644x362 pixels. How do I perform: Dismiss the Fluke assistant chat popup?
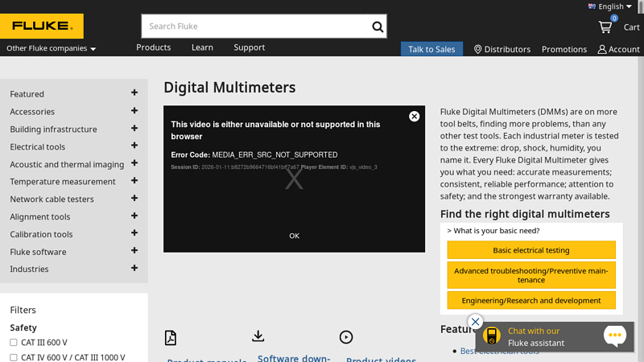[475, 322]
